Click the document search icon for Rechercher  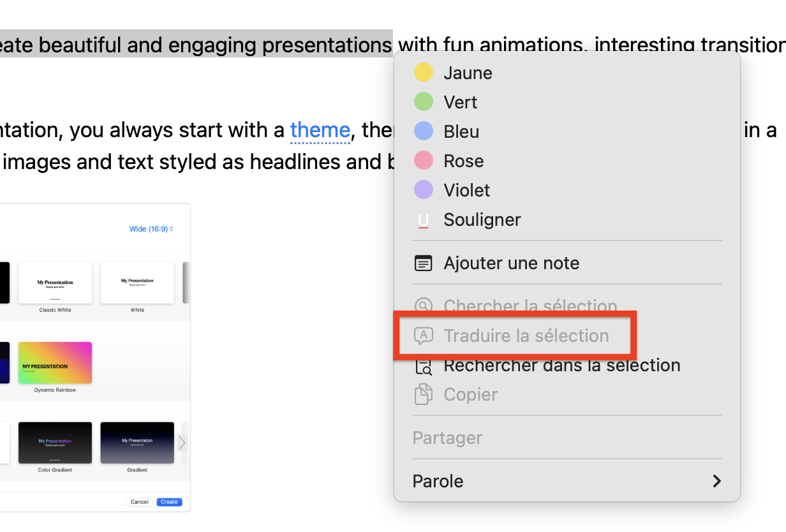click(424, 366)
